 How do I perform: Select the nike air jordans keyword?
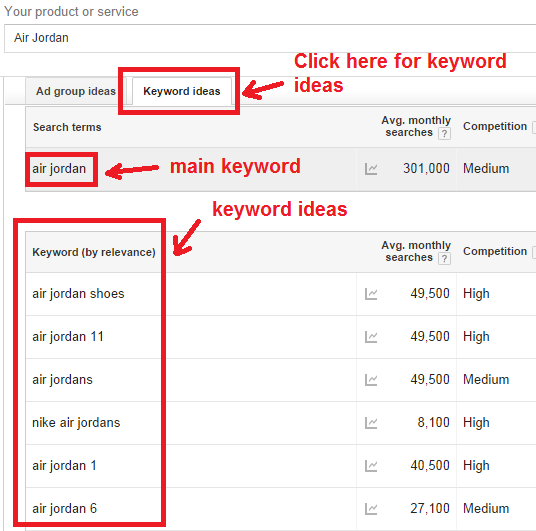coord(76,423)
